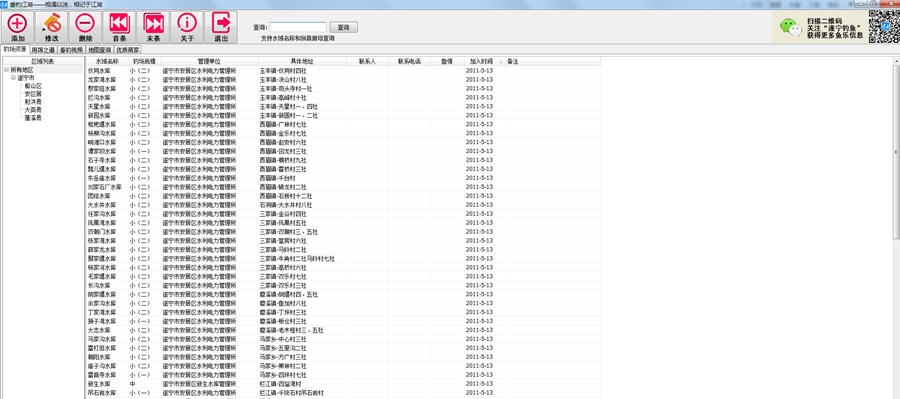The width and height of the screenshot is (900, 399).
Task: Switch to the 垂钓视频 tab
Action: (x=72, y=50)
